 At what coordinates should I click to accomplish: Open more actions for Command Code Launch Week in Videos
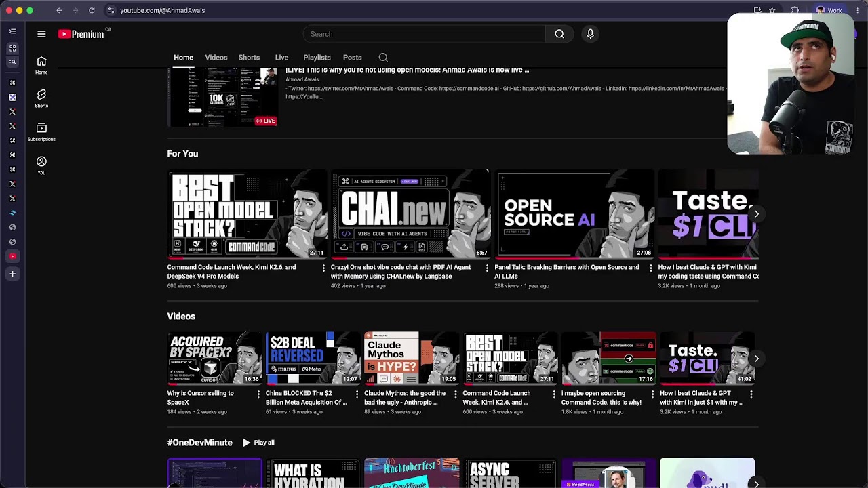(x=553, y=394)
